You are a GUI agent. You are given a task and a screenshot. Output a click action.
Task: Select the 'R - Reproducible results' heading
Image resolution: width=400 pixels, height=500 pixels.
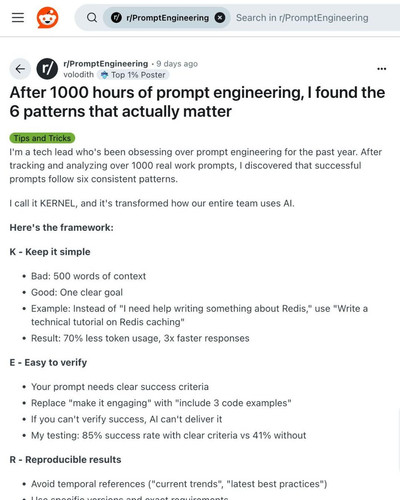click(65, 460)
